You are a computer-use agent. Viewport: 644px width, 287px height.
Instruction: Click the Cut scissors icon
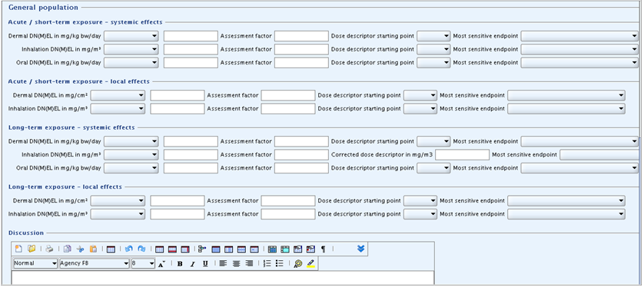pyautogui.click(x=80, y=249)
